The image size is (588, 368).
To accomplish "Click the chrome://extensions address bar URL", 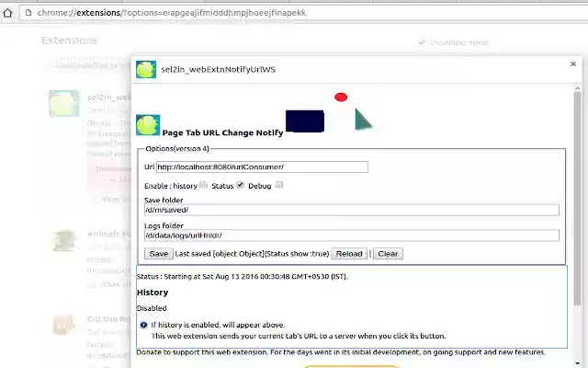I will tap(172, 13).
